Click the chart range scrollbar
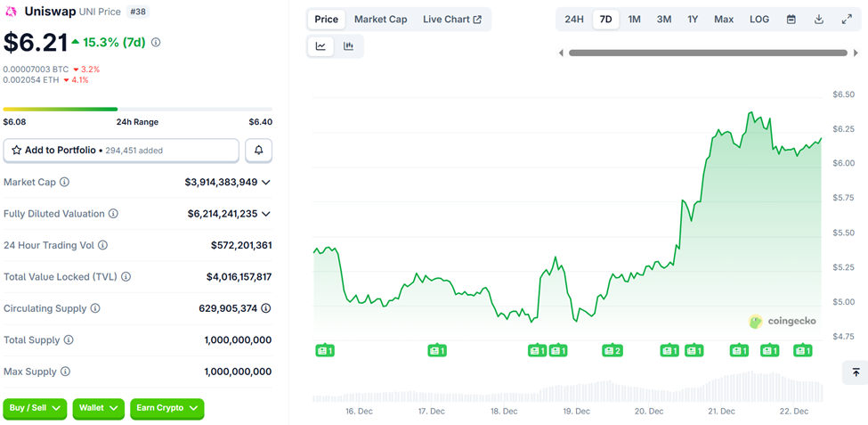This screenshot has width=868, height=425. [707, 53]
